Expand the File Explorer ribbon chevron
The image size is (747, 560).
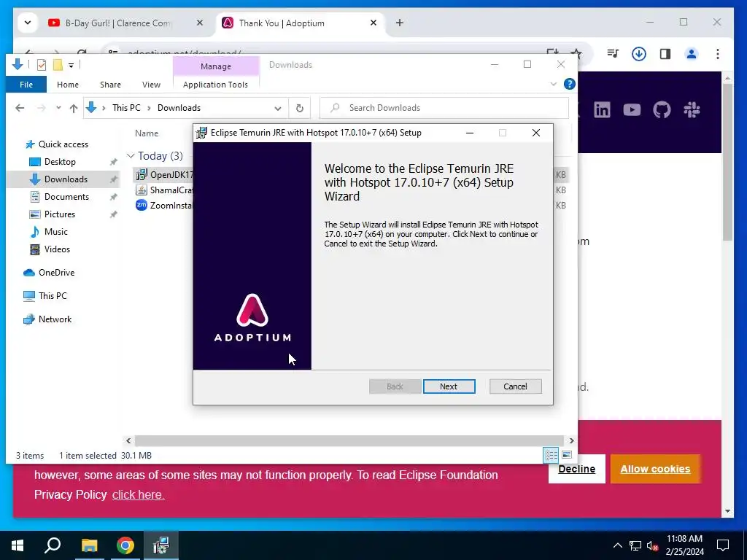click(x=553, y=85)
